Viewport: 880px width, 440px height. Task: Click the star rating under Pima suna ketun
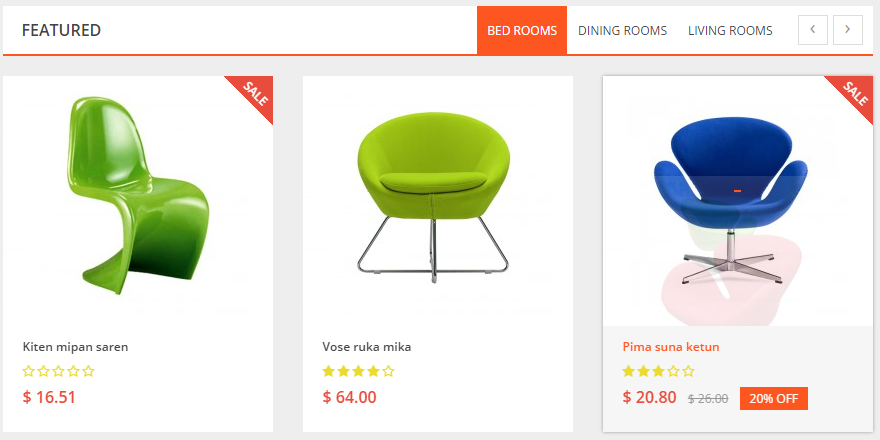658,371
